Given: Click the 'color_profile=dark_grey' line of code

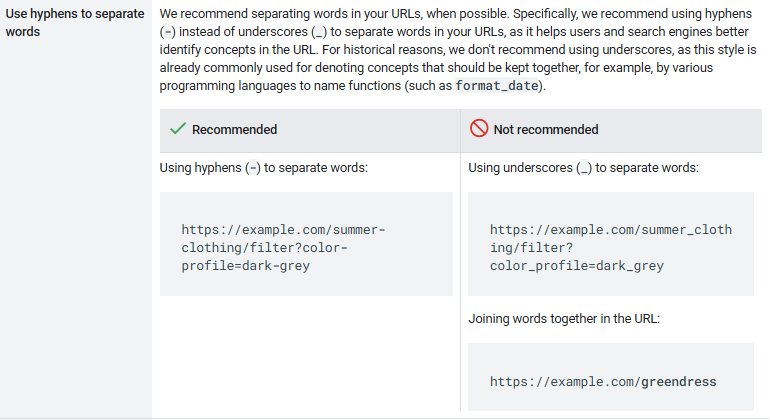Looking at the screenshot, I should [577, 266].
